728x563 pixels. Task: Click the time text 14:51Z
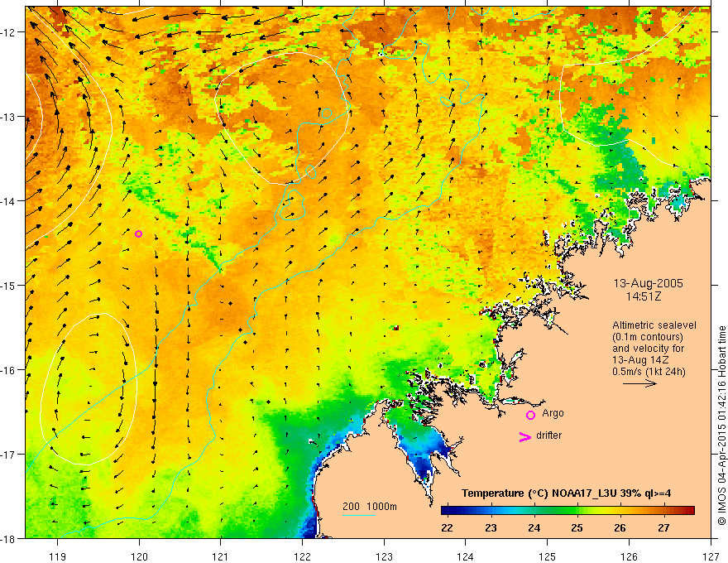click(x=643, y=296)
